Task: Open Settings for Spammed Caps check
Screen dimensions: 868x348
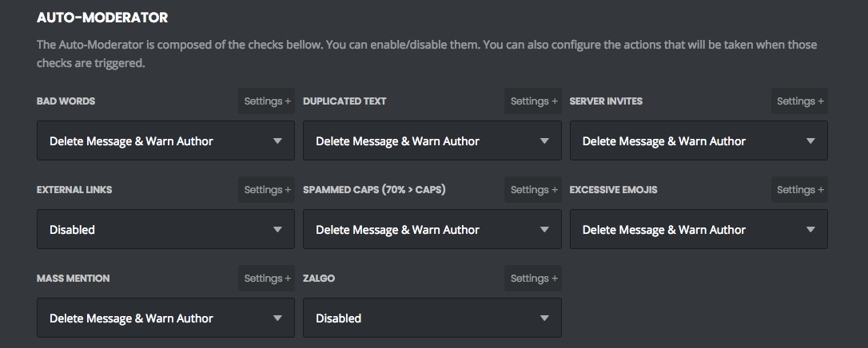Action: [x=533, y=189]
